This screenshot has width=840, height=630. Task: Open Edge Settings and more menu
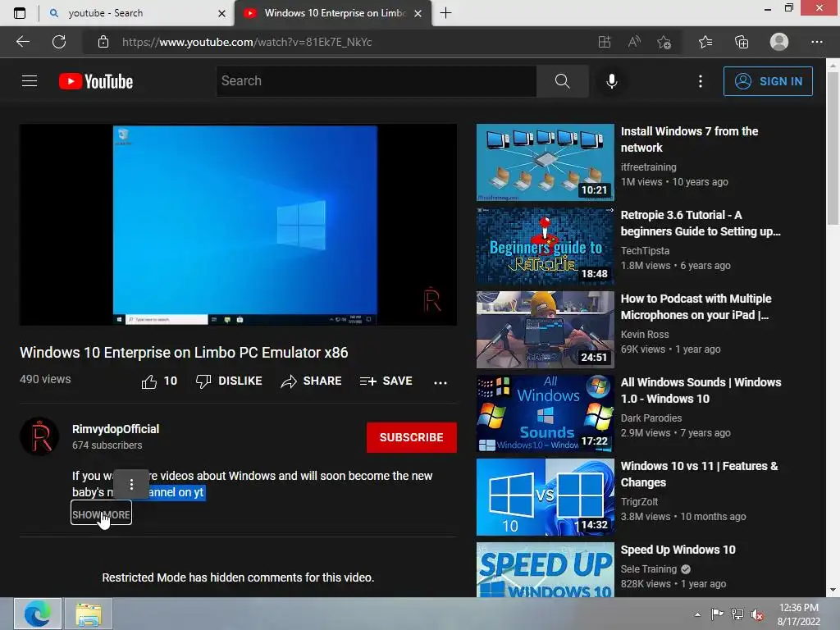coord(816,42)
